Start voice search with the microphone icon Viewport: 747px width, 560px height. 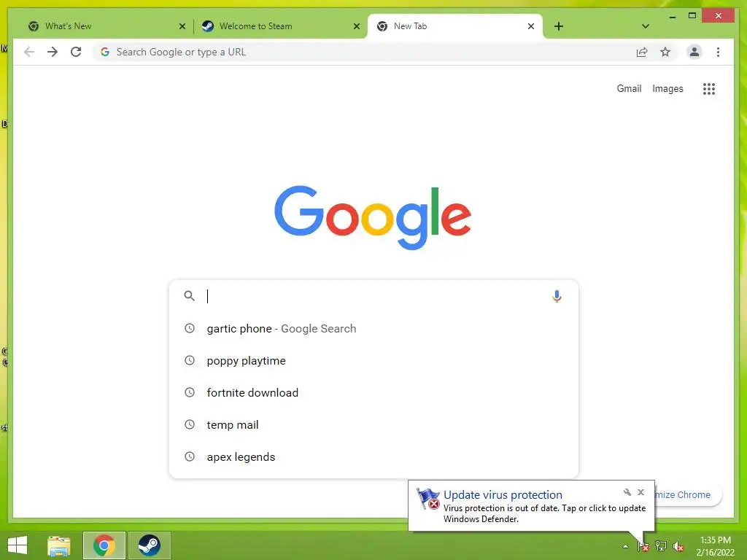click(x=557, y=296)
